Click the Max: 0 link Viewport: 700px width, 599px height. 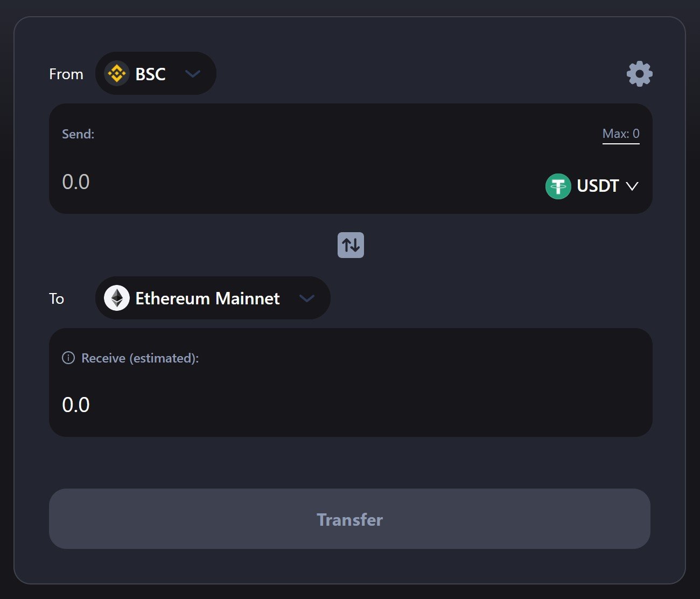pos(620,134)
